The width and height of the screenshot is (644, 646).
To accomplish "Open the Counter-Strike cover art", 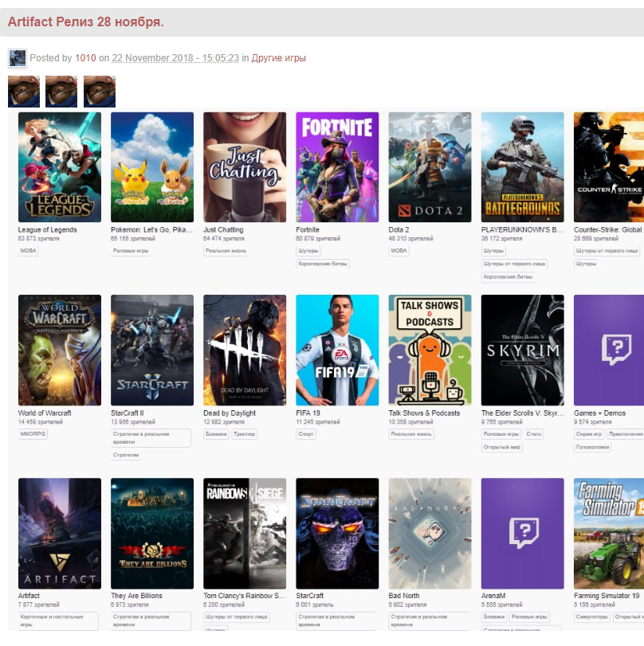I will click(609, 167).
